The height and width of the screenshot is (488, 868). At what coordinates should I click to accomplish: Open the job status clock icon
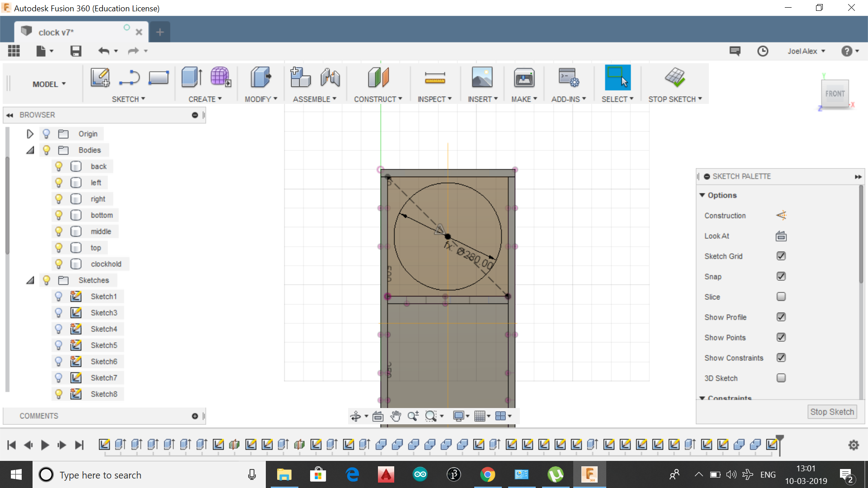(x=763, y=51)
